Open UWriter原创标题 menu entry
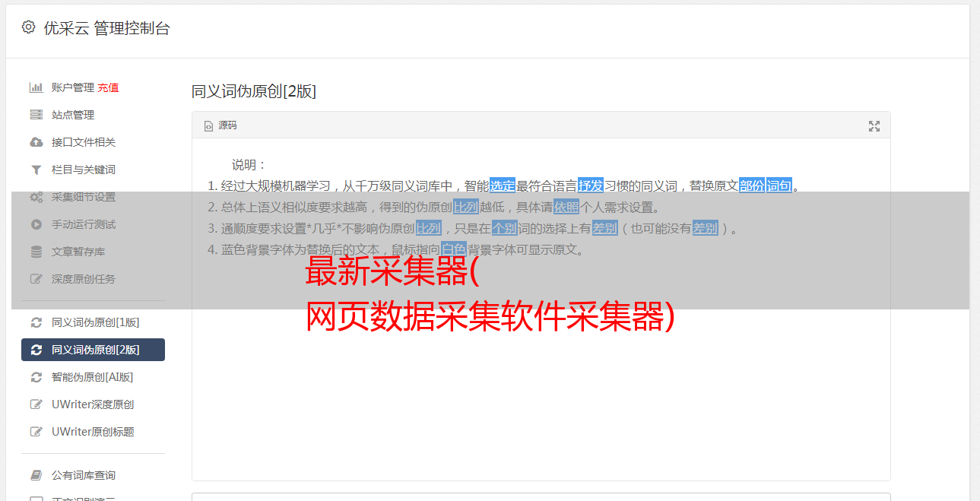980x501 pixels. point(93,432)
